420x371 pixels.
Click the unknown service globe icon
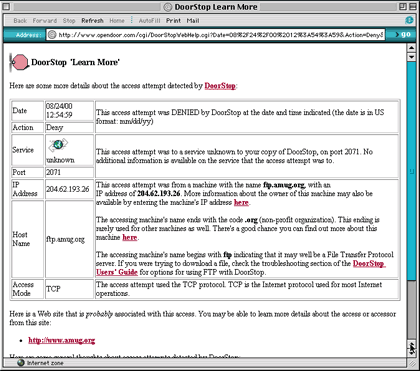58,145
